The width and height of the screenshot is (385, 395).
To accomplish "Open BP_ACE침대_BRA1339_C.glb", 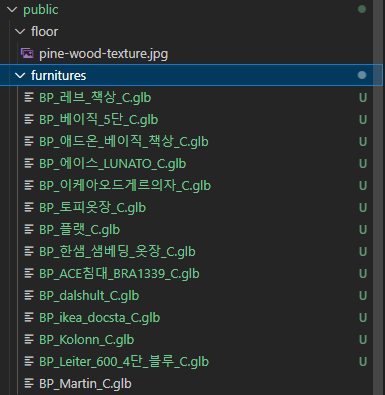I will 119,274.
